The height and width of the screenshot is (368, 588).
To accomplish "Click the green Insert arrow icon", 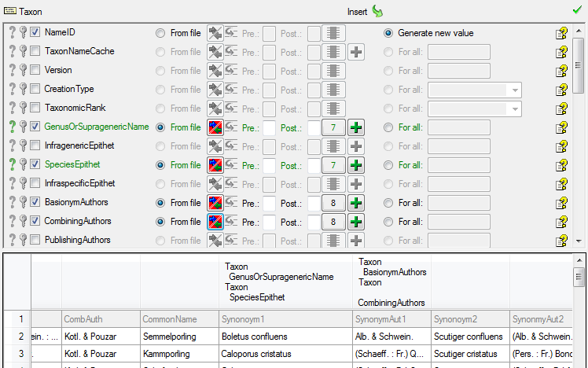I will tap(377, 11).
